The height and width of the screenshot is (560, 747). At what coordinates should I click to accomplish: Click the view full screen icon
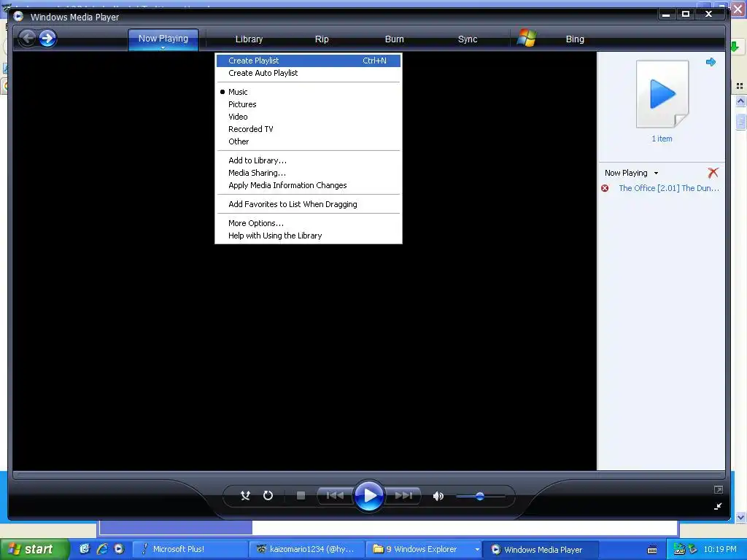click(x=719, y=489)
